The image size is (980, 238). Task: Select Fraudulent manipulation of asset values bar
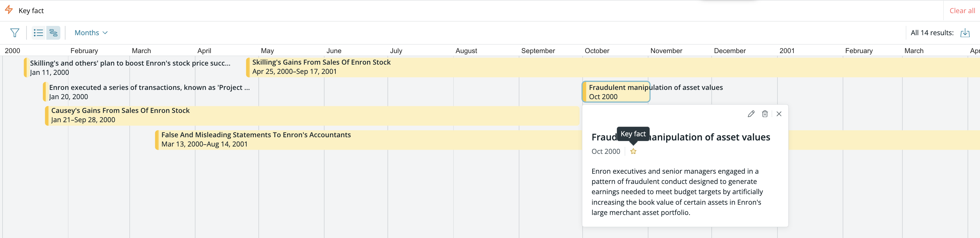click(616, 92)
